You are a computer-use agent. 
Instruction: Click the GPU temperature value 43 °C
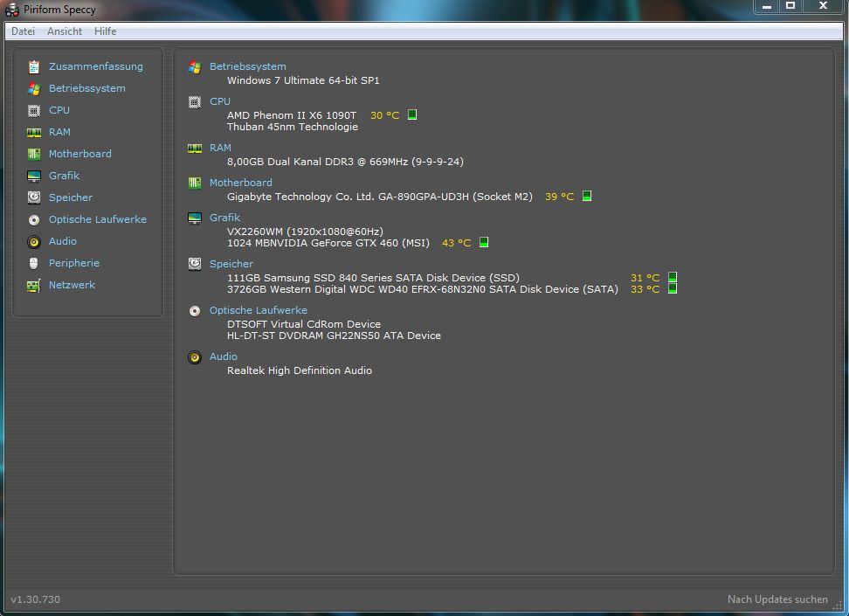[x=457, y=243]
